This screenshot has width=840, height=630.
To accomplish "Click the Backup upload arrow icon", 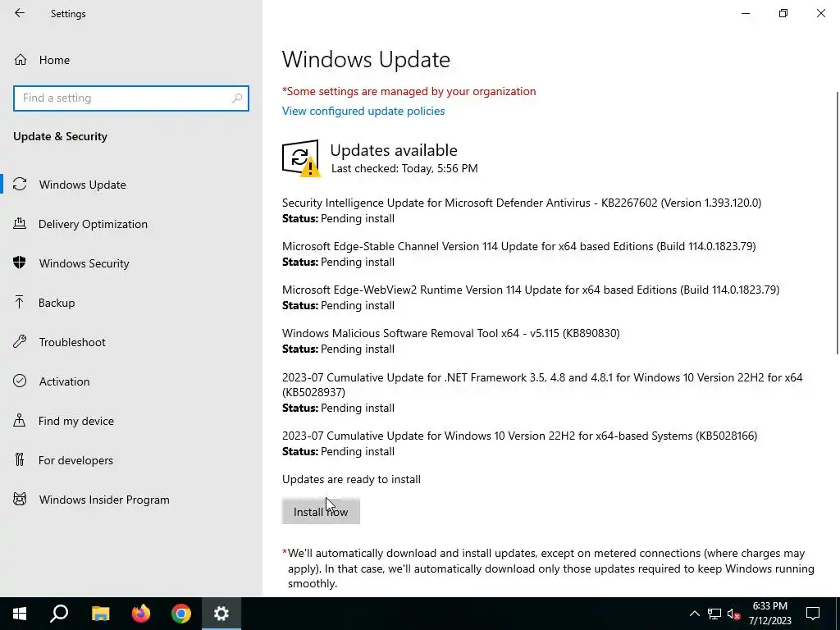I will tap(20, 302).
